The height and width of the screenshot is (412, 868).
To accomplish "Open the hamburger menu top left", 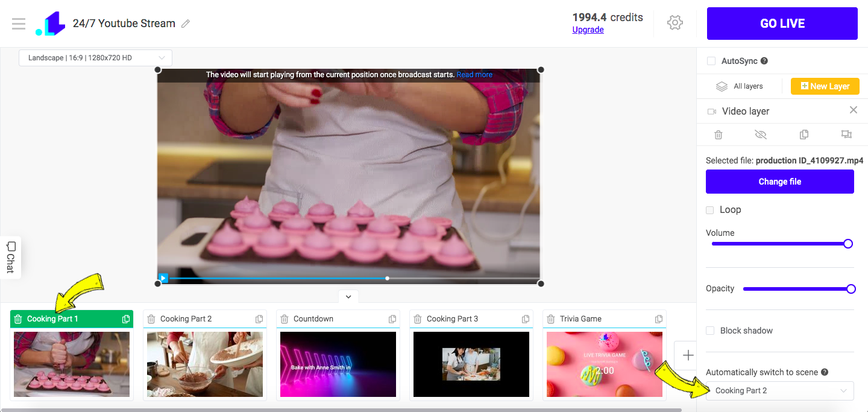I will [18, 24].
